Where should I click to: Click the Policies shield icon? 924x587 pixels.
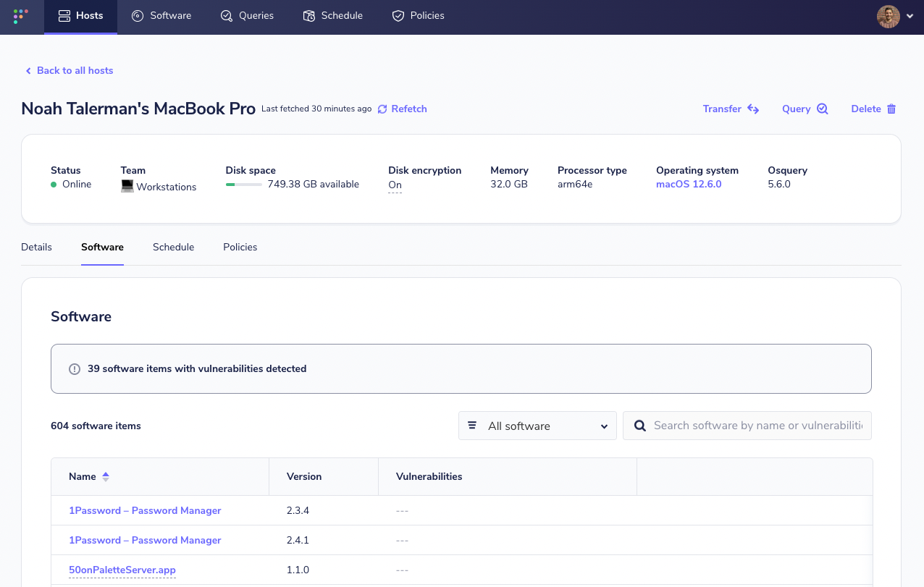[x=398, y=15]
